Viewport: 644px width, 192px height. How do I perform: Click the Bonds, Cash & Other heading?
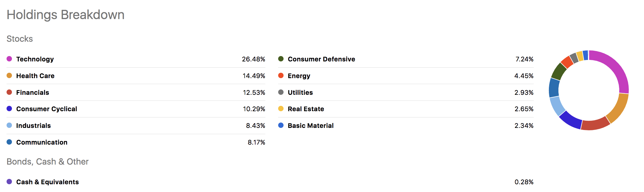coord(47,162)
